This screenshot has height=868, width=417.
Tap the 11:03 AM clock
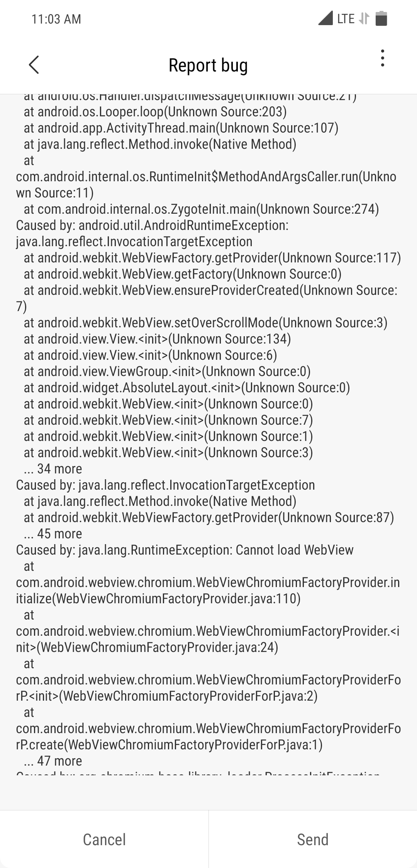[56, 19]
